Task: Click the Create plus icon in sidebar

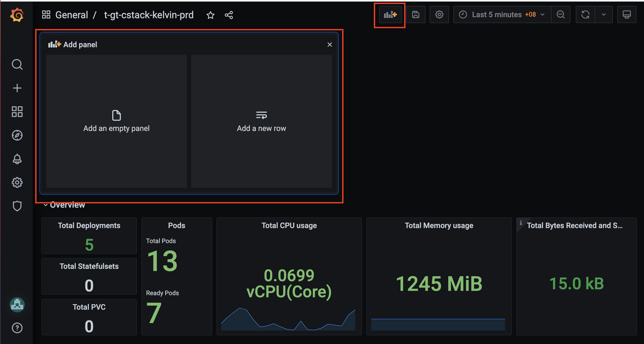Action: [17, 88]
